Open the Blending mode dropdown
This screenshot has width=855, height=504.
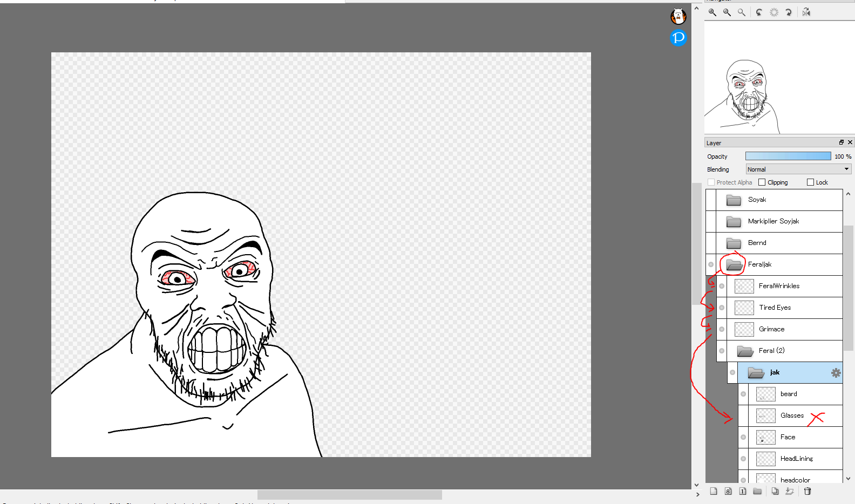pos(798,169)
